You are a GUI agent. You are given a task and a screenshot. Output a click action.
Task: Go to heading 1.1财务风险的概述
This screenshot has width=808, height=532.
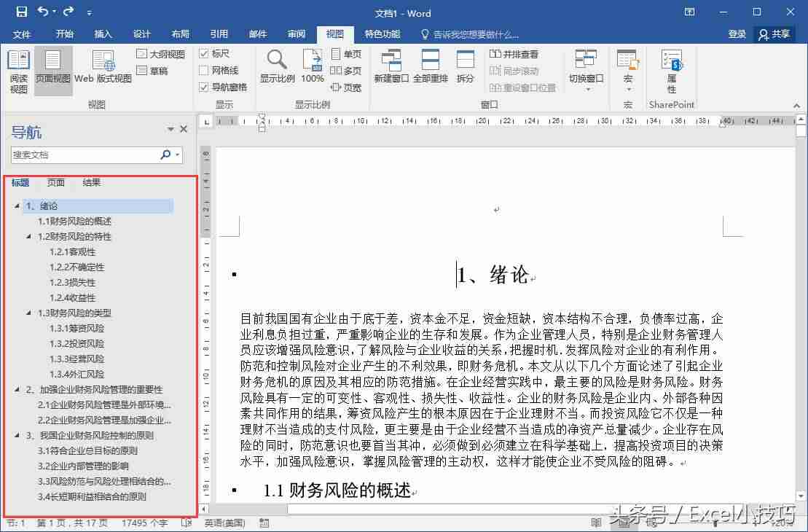(x=74, y=221)
